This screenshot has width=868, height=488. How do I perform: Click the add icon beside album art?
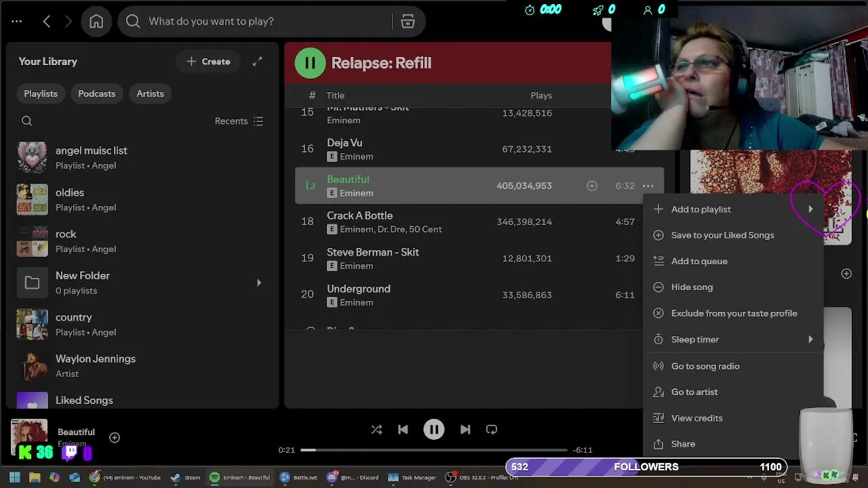[846, 274]
